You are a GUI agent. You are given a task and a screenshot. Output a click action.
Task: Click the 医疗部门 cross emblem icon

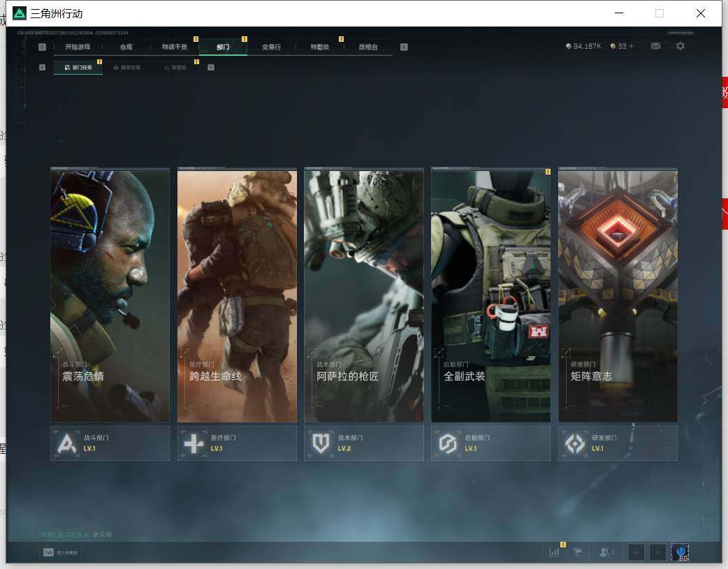[194, 444]
